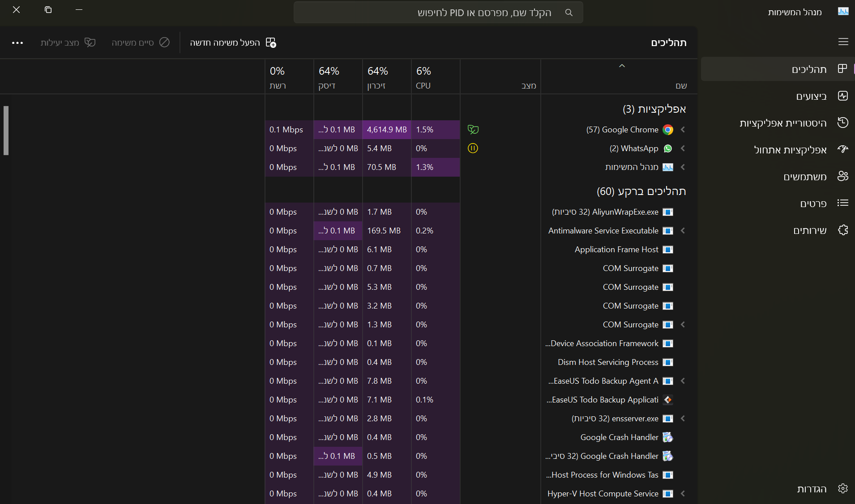This screenshot has height=504, width=855.
Task: Click the WhatsApp app icon
Action: pos(668,148)
